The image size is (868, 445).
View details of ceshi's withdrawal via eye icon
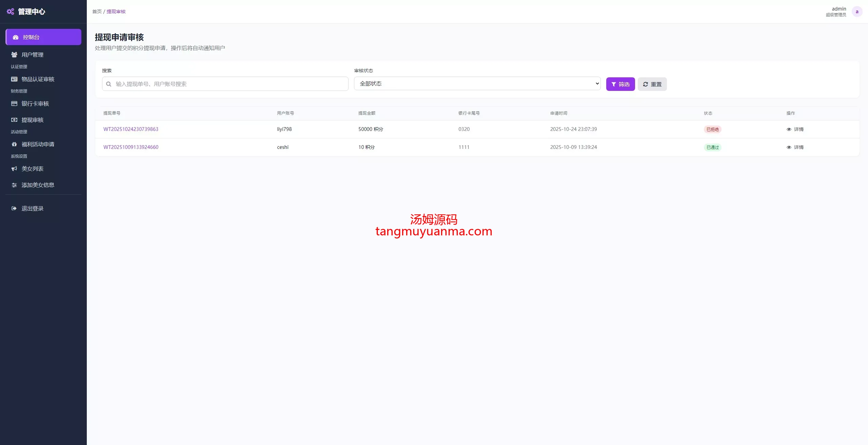pyautogui.click(x=789, y=147)
